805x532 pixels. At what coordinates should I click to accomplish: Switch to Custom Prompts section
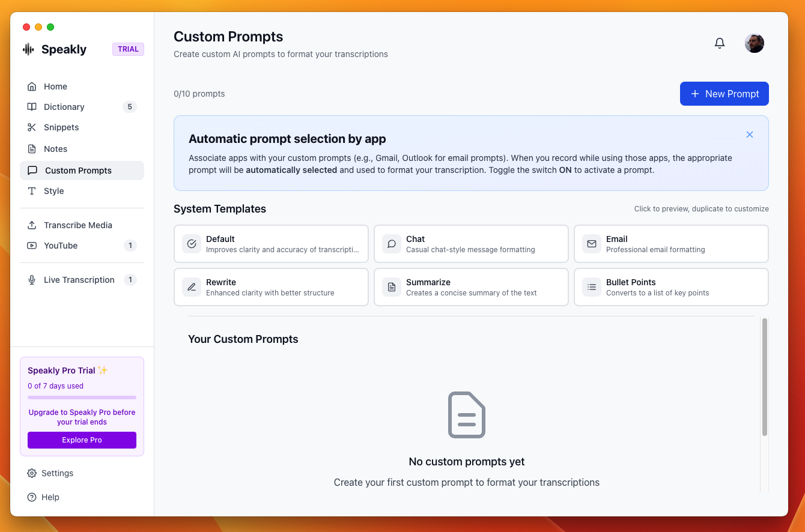(77, 171)
